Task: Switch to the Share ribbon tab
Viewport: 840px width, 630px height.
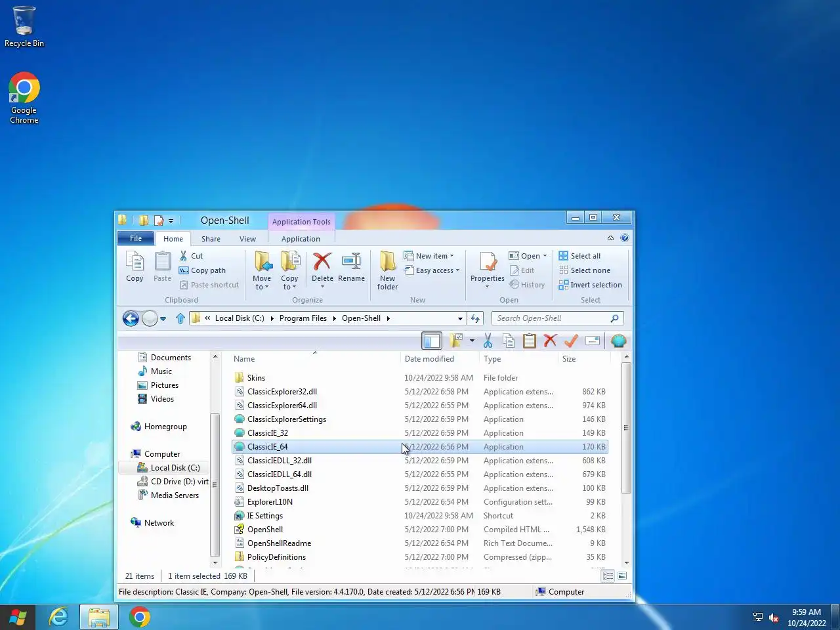Action: (211, 239)
